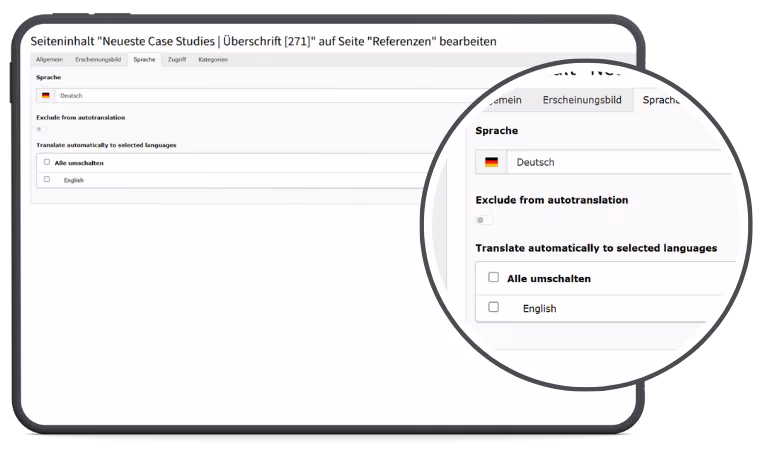This screenshot has width=760, height=450.
Task: Open the Kategorien tab
Action: pos(213,60)
